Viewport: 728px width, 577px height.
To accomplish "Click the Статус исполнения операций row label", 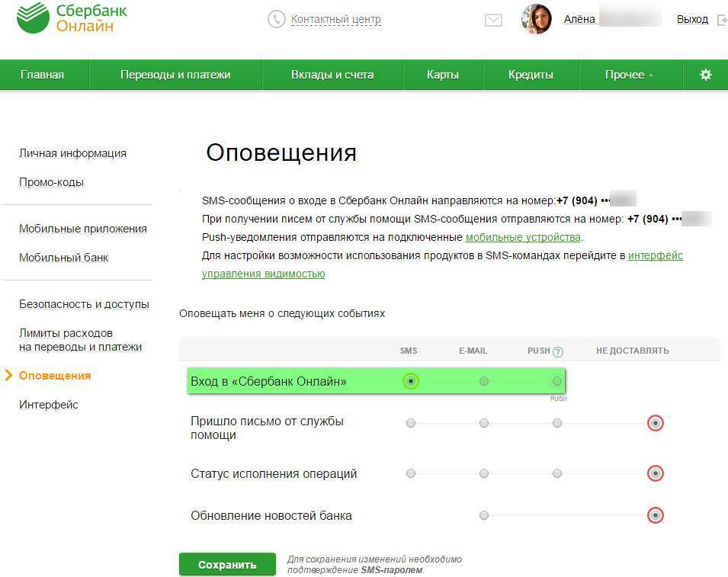I will [274, 474].
